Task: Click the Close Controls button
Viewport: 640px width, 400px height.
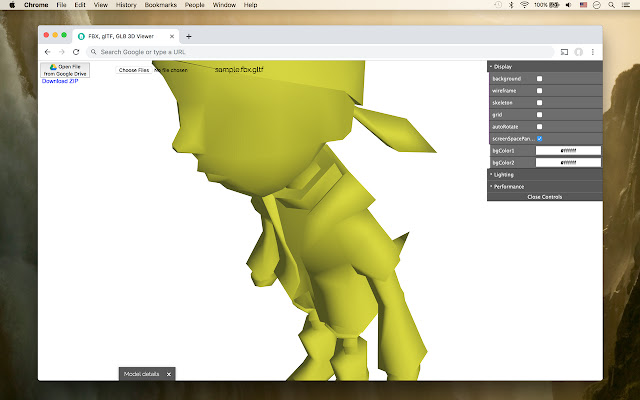Action: [545, 197]
